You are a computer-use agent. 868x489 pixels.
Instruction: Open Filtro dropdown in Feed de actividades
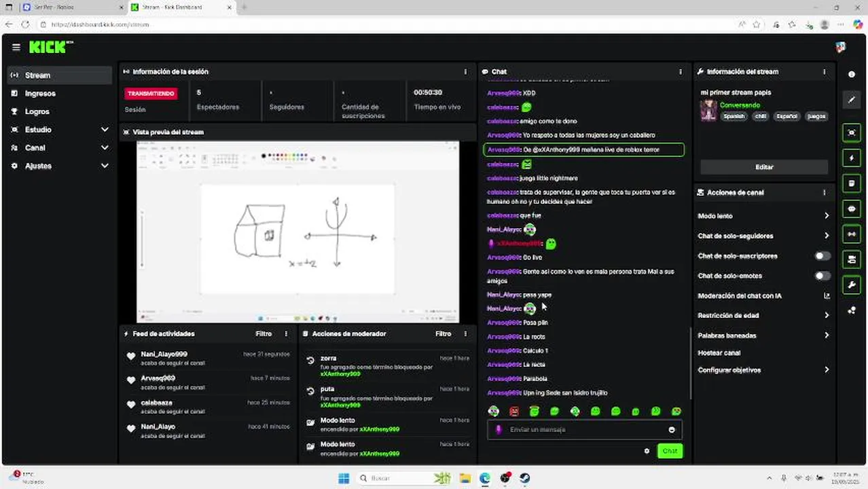coord(264,333)
